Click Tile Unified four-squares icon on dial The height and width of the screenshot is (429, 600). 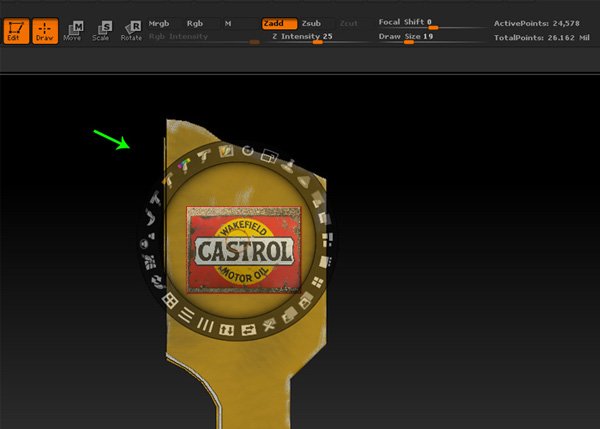click(x=317, y=283)
